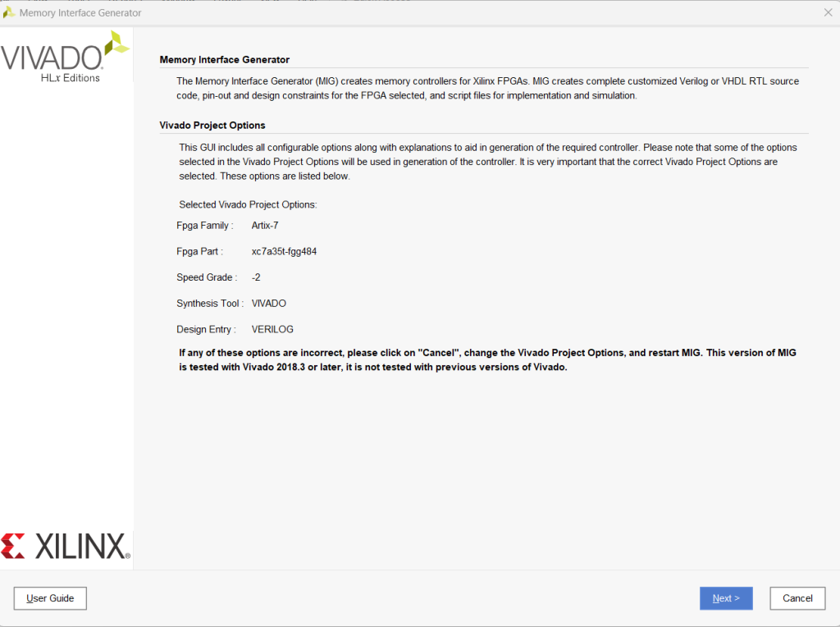
Task: Click the Vivado leaf icon in title bar
Action: (x=8, y=12)
